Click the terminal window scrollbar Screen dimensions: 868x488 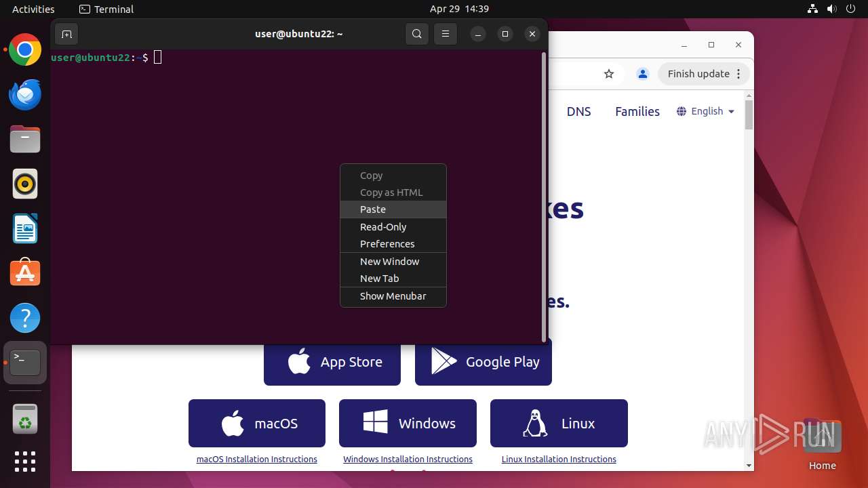click(x=544, y=197)
